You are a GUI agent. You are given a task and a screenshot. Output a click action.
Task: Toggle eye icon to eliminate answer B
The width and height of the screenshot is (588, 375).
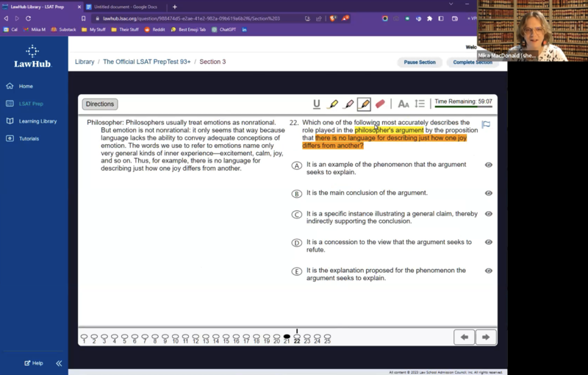pyautogui.click(x=489, y=193)
